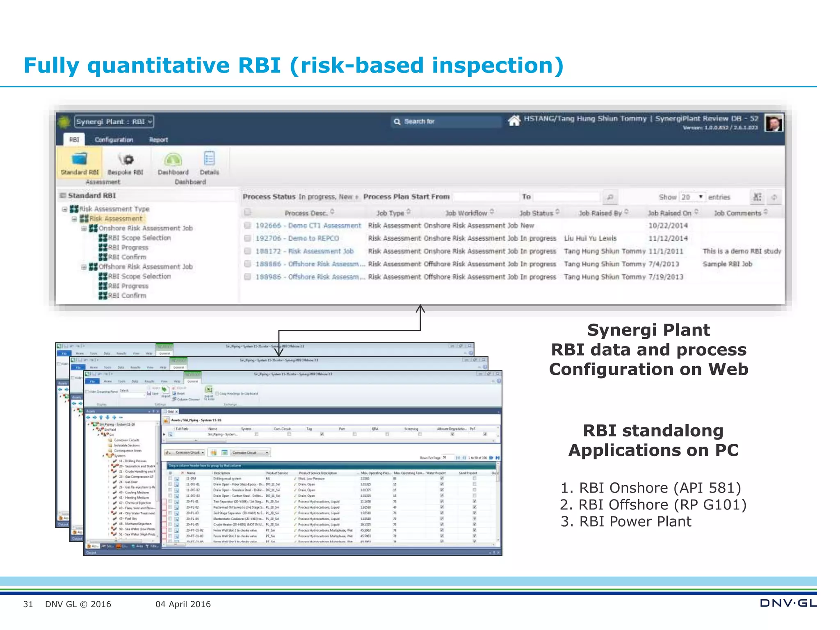
Task: Toggle the select-all header checkbox
Action: tap(247, 212)
